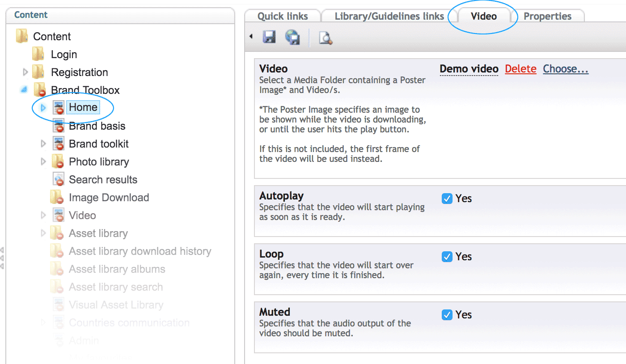626x364 pixels.
Task: Click Choose... to pick a media folder
Action: coord(566,69)
